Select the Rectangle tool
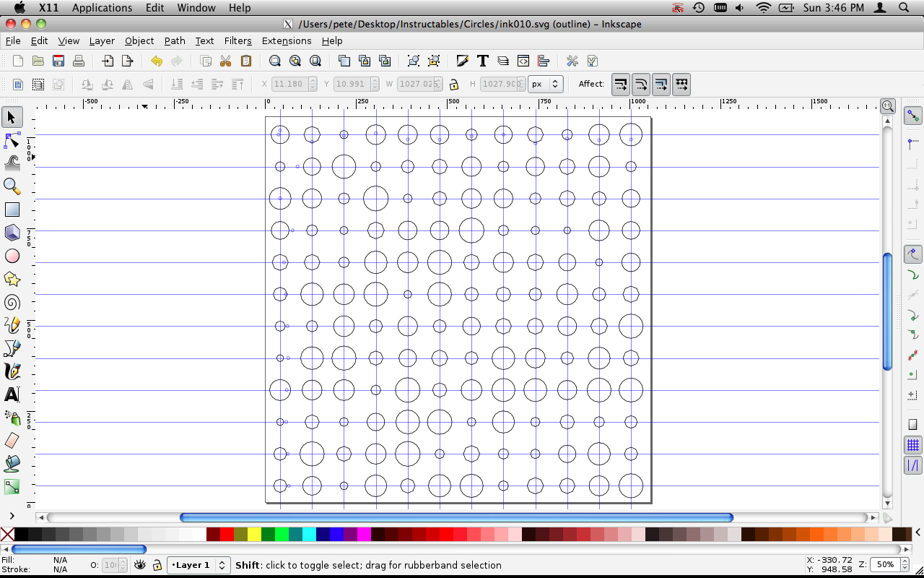Viewport: 924px width, 578px height. [12, 210]
